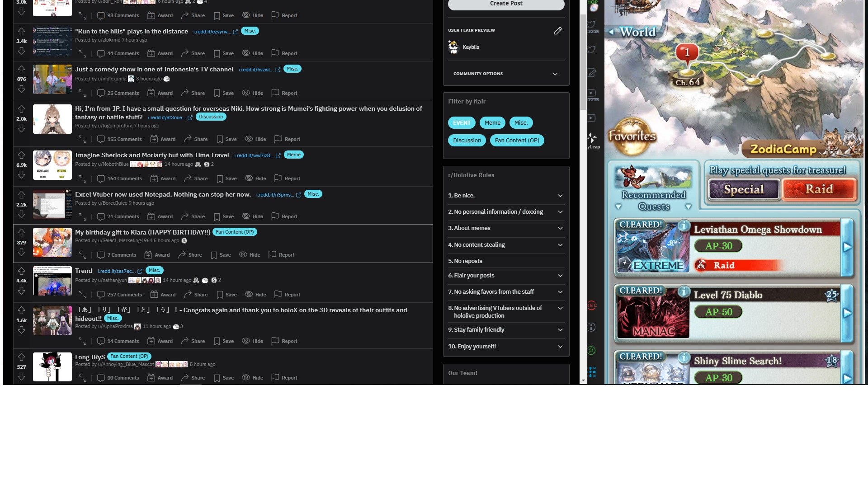This screenshot has width=868, height=488.
Task: Downvote the post titled Trend
Action: pyautogui.click(x=21, y=291)
